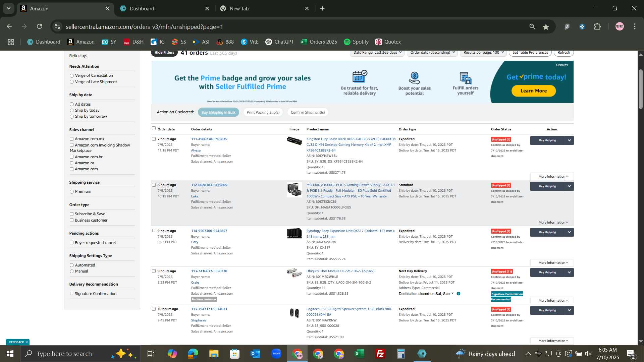
Task: Open Outlook from the taskbar
Action: coord(255,354)
